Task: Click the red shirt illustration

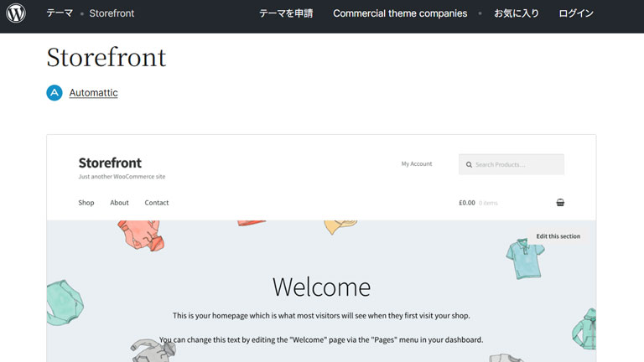Action: click(141, 235)
